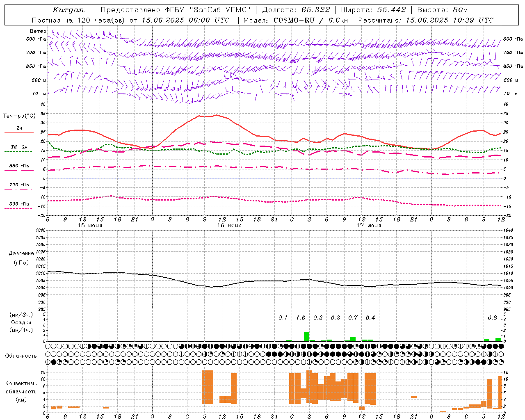Click the Тем-ра(°C) axis title
The image size is (525, 420).
[x=19, y=116]
